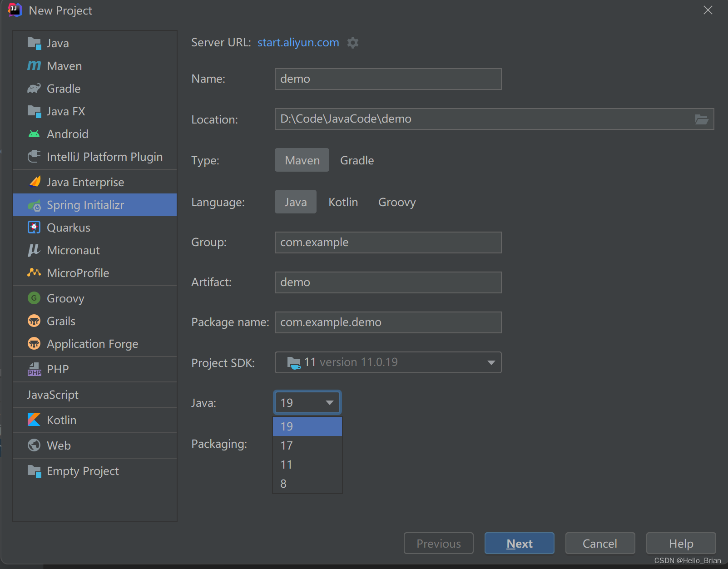
Task: Click the green Android robot icon
Action: (x=34, y=134)
